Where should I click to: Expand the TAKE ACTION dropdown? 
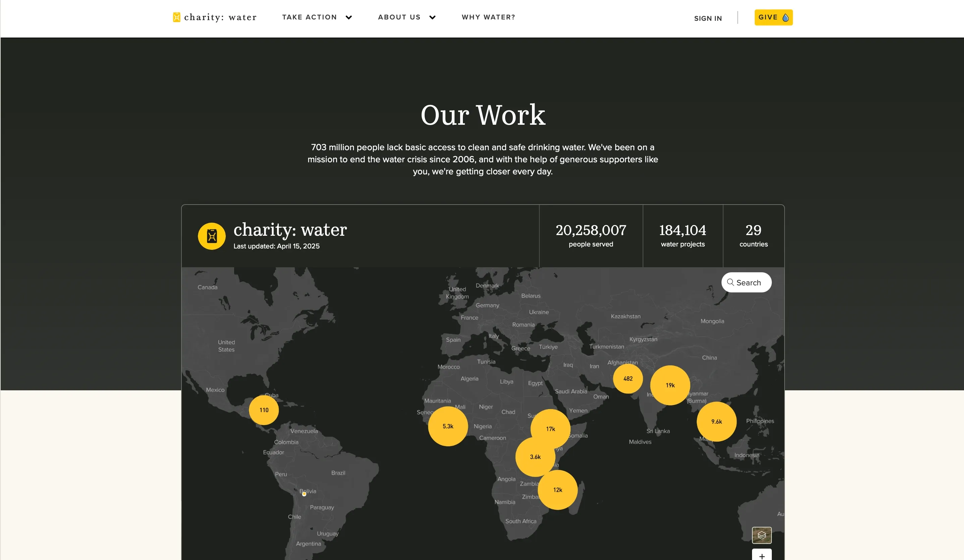tap(309, 17)
